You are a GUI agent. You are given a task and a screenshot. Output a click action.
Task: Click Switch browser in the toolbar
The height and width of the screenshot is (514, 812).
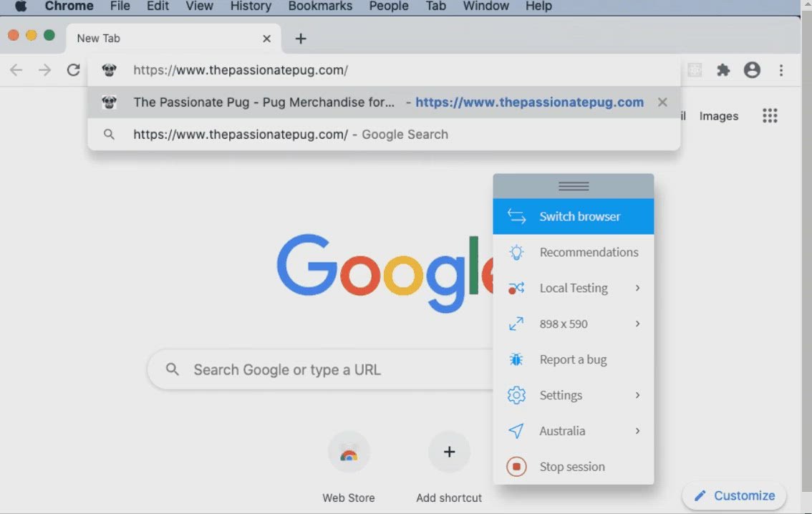[x=574, y=216]
